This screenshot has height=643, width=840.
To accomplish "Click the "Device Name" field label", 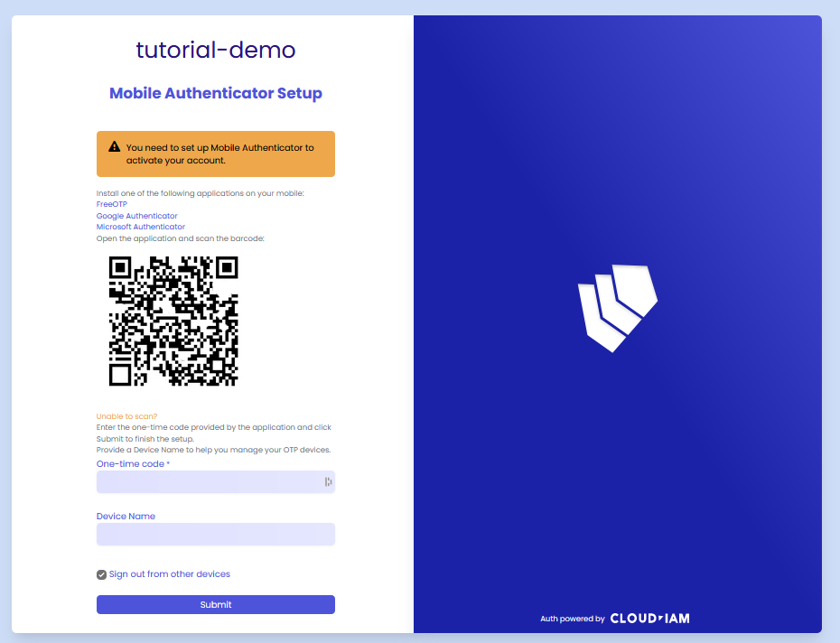I will 126,516.
